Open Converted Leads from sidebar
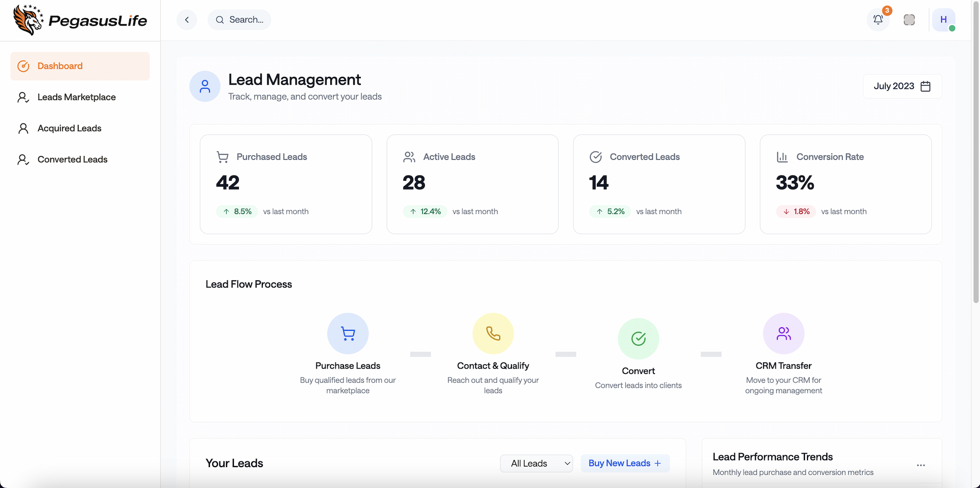The height and width of the screenshot is (488, 980). point(72,159)
